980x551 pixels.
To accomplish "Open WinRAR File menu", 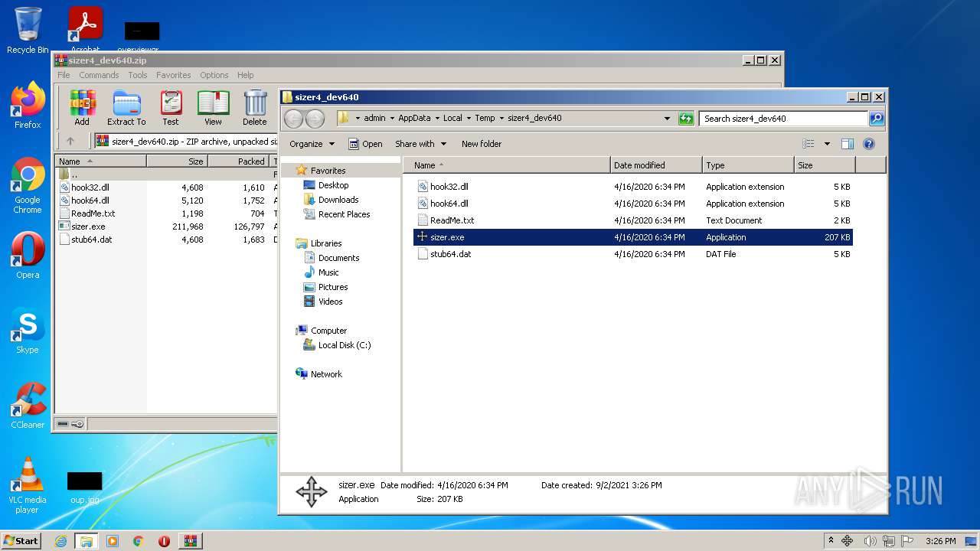I will (x=64, y=75).
